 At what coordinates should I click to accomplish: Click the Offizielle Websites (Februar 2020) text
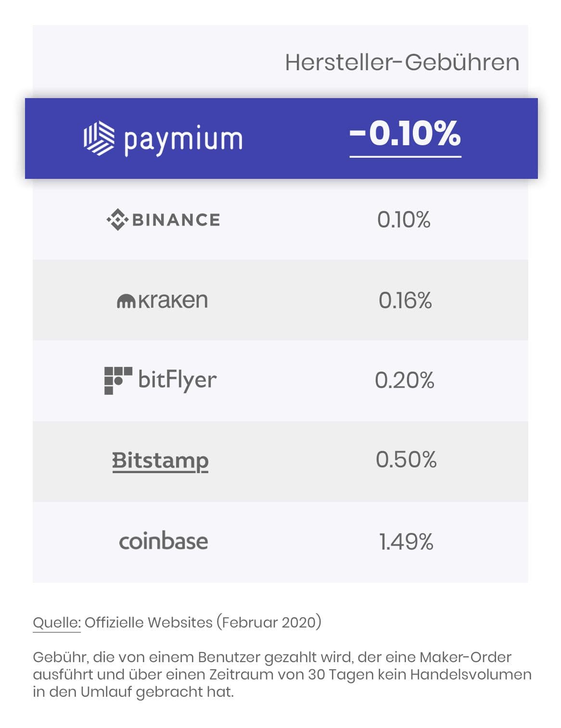[203, 622]
